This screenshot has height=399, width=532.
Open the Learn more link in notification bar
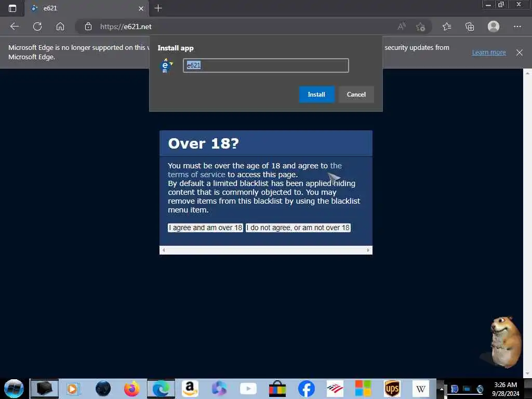click(x=488, y=52)
